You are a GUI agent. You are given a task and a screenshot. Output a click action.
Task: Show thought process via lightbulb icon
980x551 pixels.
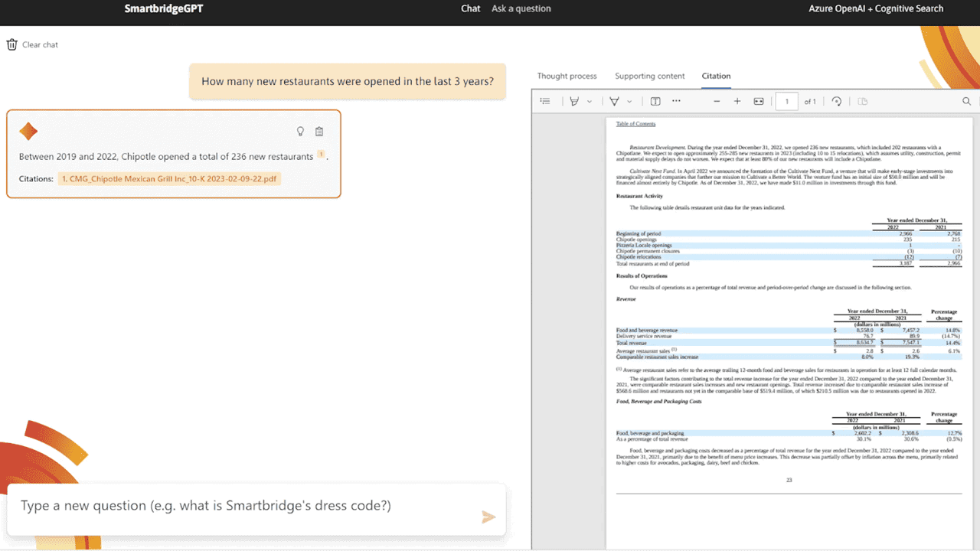point(301,132)
